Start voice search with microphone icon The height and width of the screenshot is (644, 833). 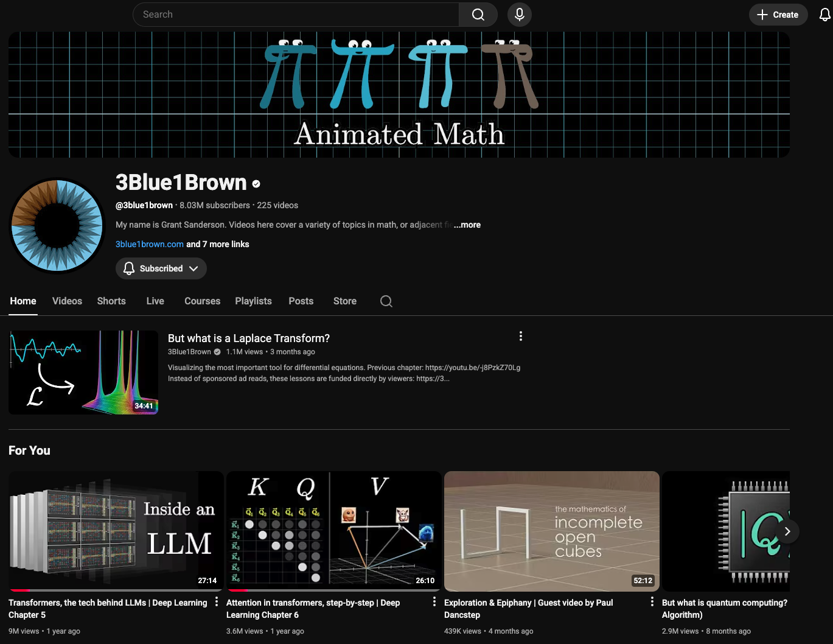519,15
